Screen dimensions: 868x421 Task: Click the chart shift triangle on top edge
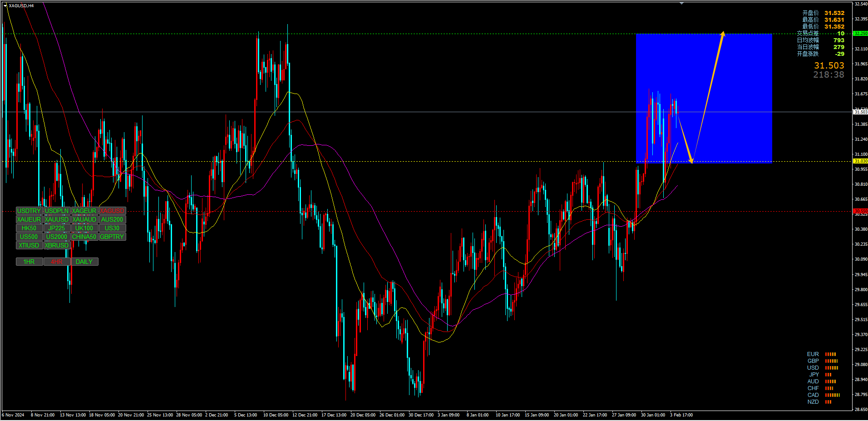tap(681, 3)
